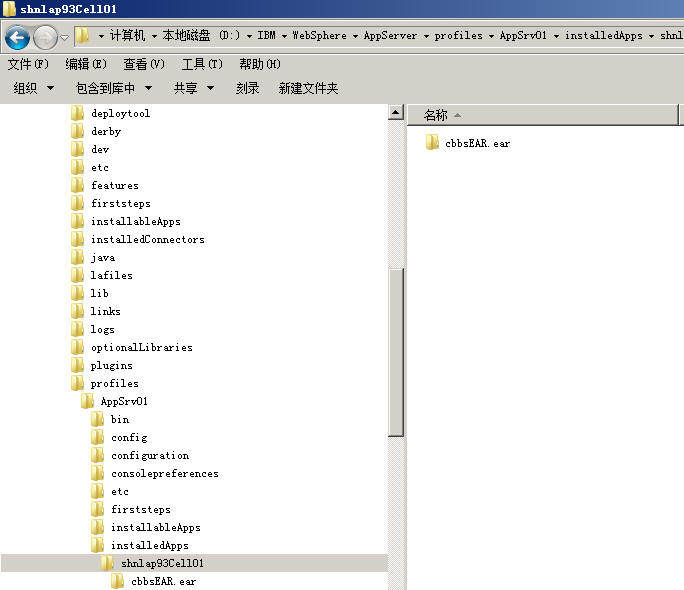
Task: Click the 刻录 toolbar button
Action: 247,88
